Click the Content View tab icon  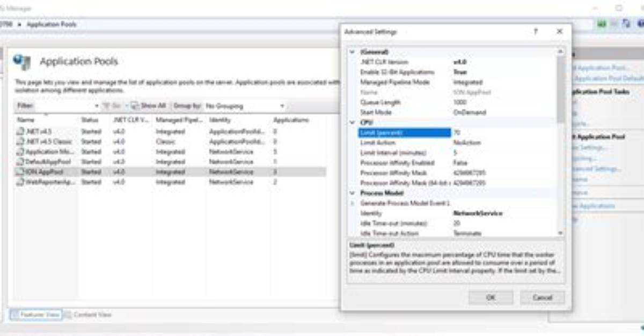(68, 315)
